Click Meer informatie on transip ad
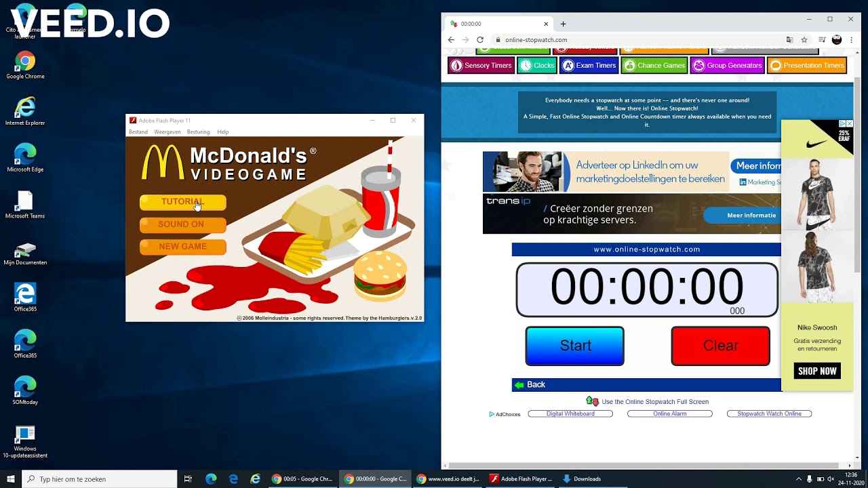The width and height of the screenshot is (868, 488). (743, 216)
